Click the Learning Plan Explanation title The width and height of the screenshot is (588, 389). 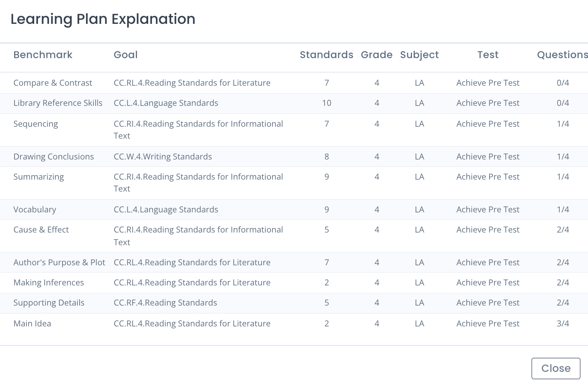(103, 19)
